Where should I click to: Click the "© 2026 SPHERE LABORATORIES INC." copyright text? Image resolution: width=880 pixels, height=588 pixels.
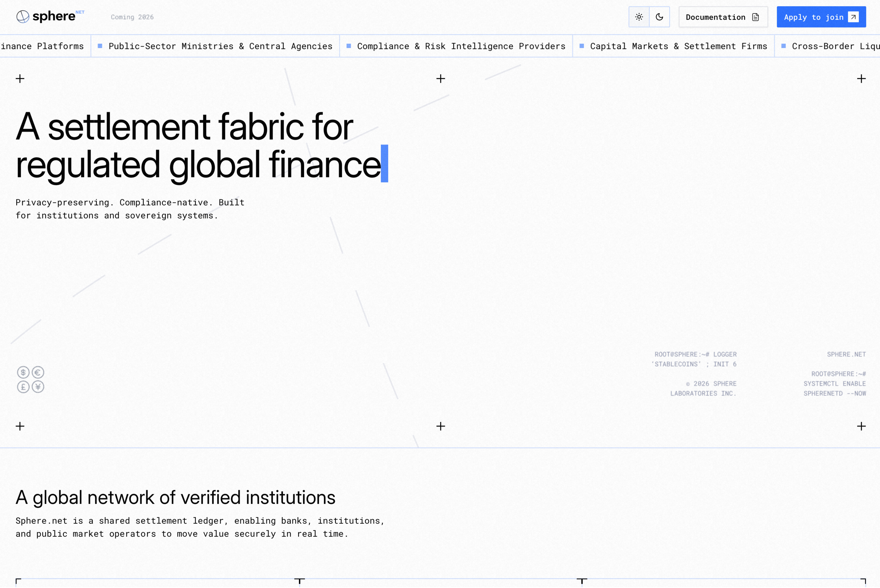[704, 389]
